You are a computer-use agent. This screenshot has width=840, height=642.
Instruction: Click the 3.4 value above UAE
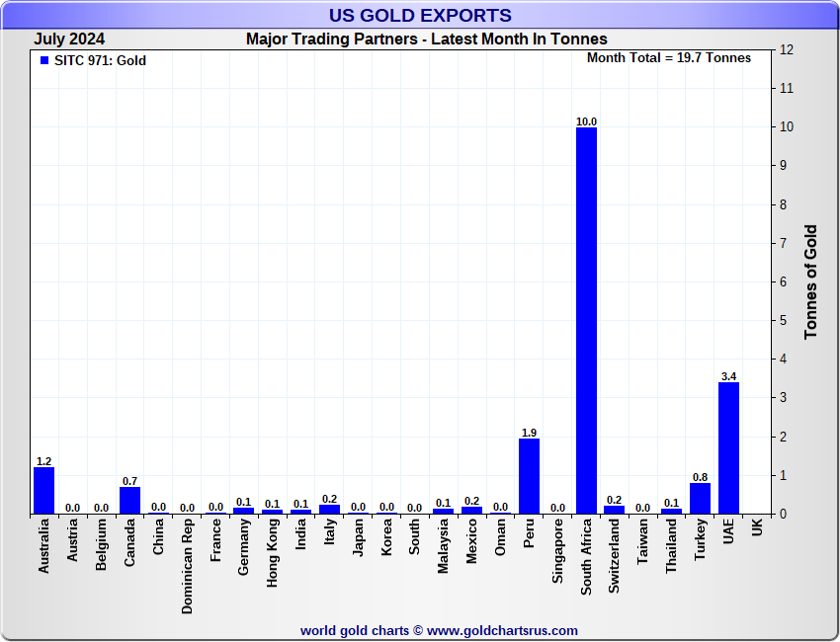point(728,376)
